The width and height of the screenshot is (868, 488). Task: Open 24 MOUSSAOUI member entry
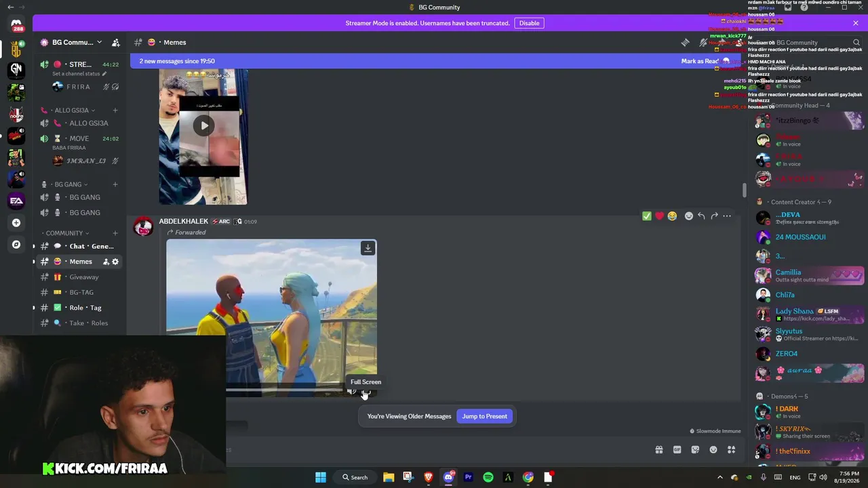pos(809,237)
